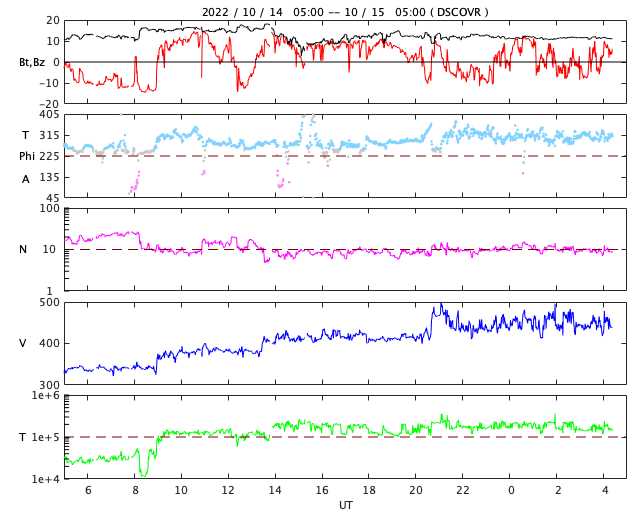Click the "N" density panel label

(23, 249)
